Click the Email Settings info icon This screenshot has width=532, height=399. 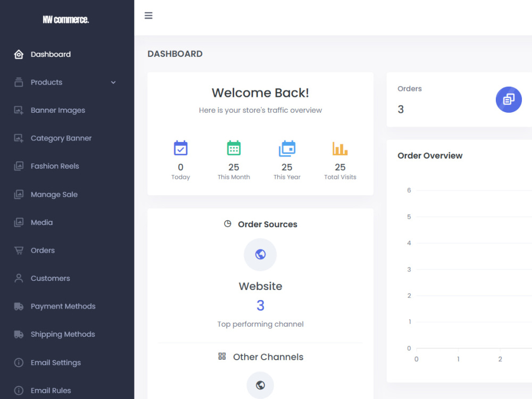click(x=19, y=362)
